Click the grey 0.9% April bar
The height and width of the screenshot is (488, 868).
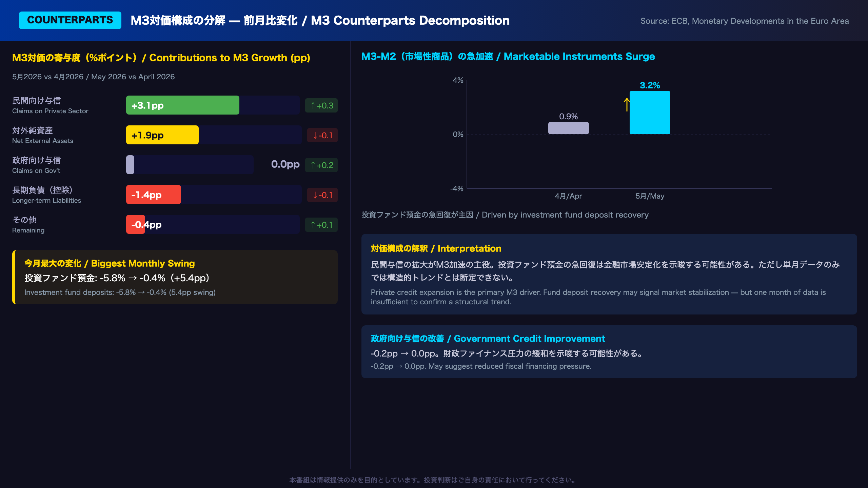(x=569, y=128)
